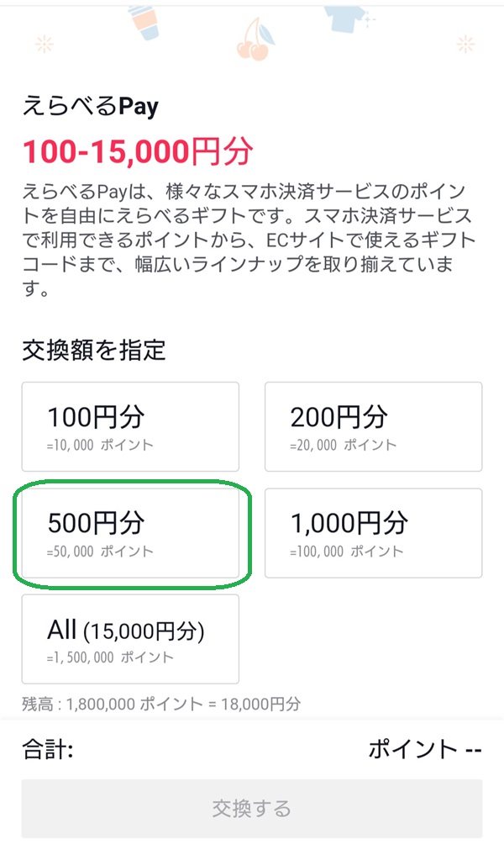
Task: Tap the 交換する button
Action: (x=252, y=809)
